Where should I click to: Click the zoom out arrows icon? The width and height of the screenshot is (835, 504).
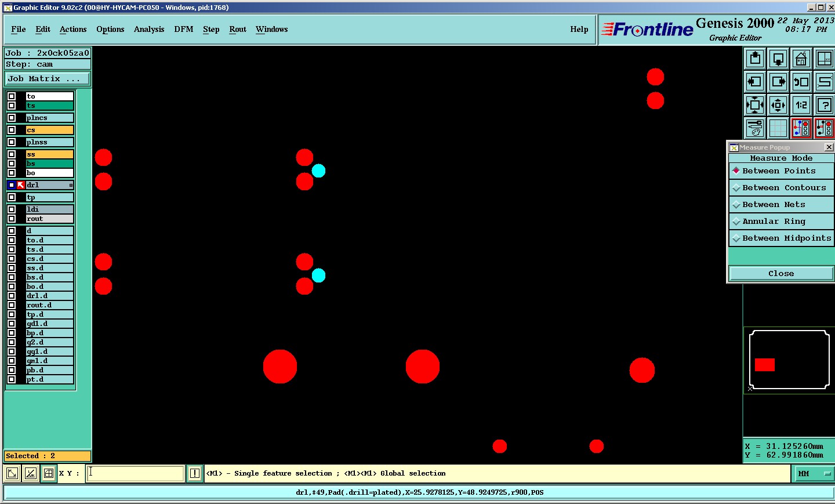pyautogui.click(x=778, y=105)
